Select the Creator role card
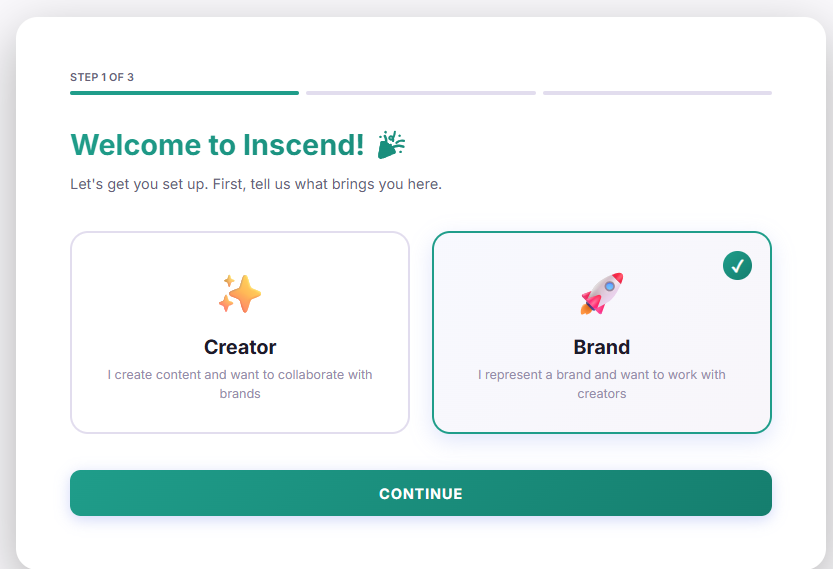Screen dimensions: 833x569 point(240,332)
